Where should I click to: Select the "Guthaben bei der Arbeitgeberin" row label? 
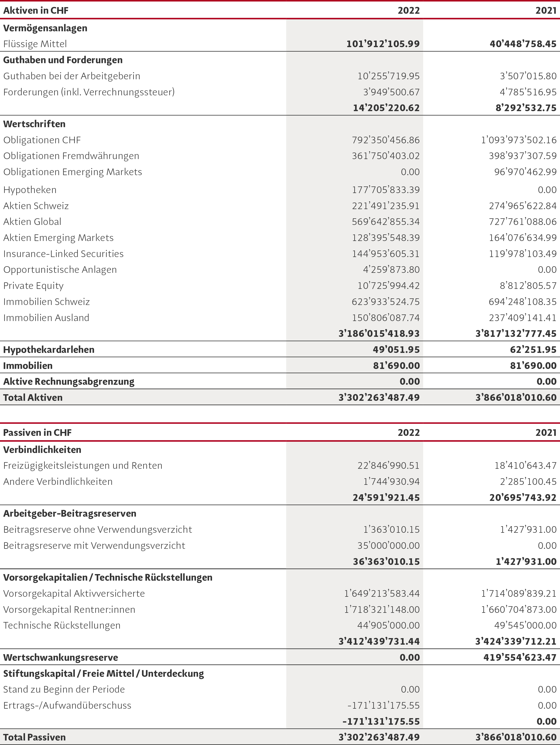[x=71, y=76]
